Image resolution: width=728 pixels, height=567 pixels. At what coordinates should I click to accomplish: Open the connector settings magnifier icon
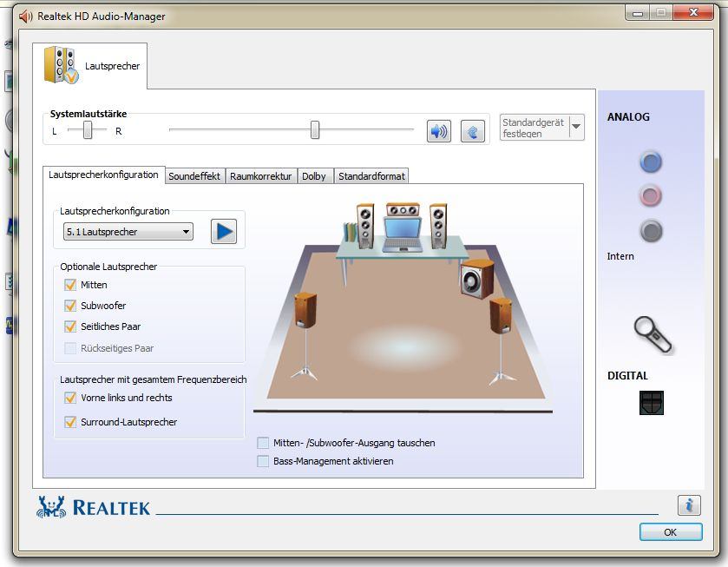click(x=653, y=333)
